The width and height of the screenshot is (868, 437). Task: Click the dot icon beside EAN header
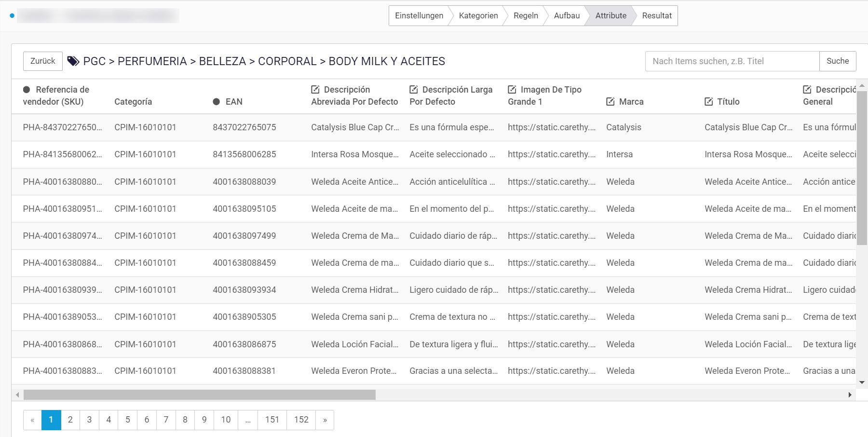pyautogui.click(x=217, y=102)
